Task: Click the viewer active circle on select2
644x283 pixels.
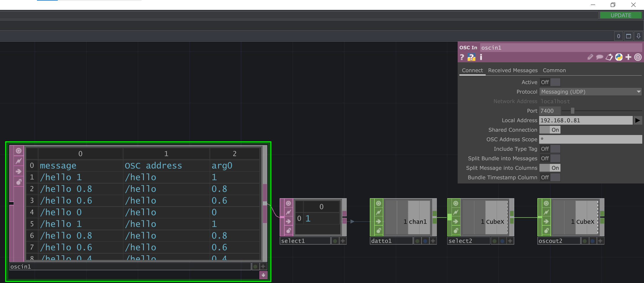Action: point(456,203)
